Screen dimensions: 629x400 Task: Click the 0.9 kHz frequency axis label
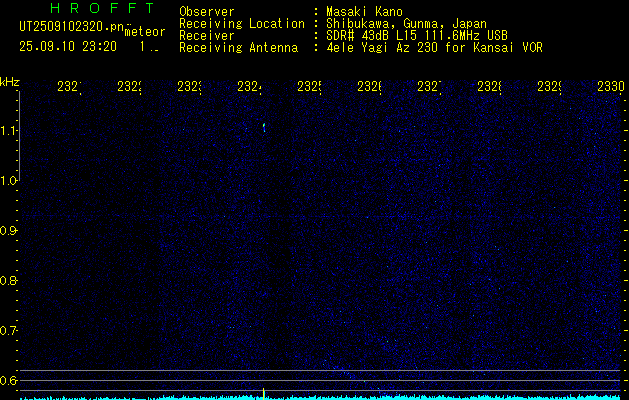9,231
